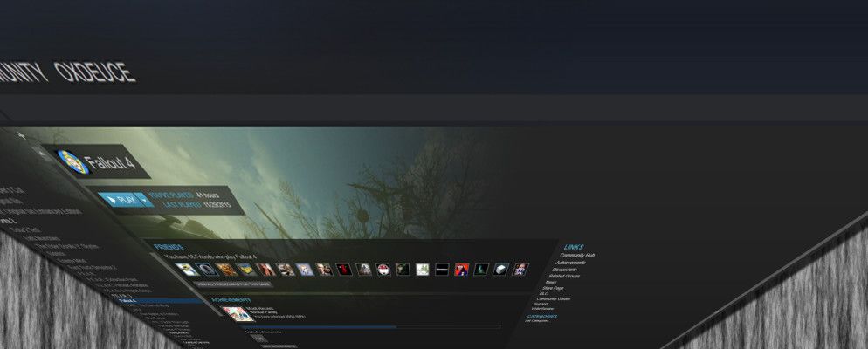
Task: Open the Discussions link
Action: click(x=565, y=270)
